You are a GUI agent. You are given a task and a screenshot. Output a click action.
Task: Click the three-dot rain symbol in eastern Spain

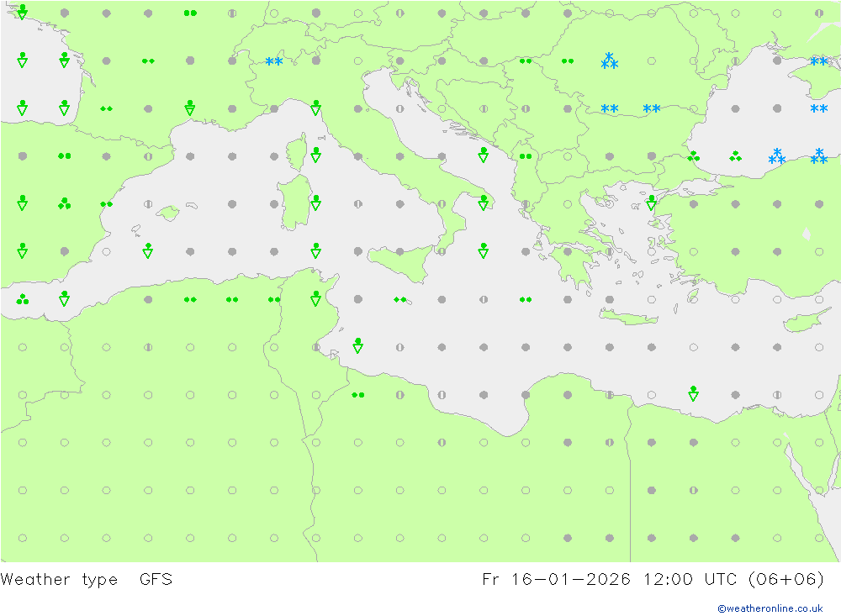pyautogui.click(x=65, y=203)
